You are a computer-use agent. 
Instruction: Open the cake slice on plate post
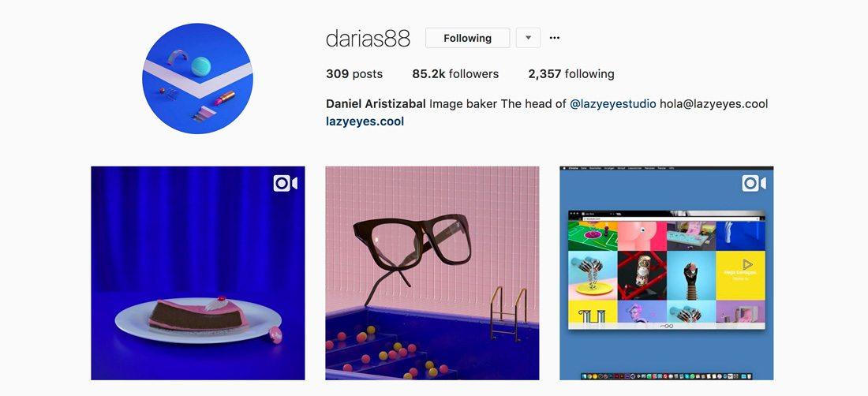[197, 273]
